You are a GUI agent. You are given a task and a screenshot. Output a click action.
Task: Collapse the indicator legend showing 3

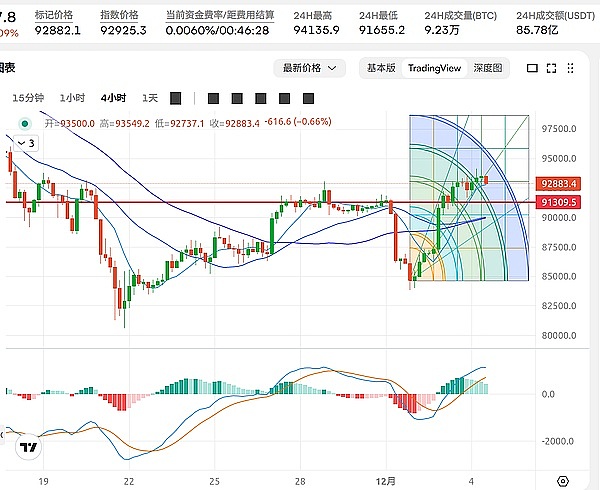pos(24,143)
